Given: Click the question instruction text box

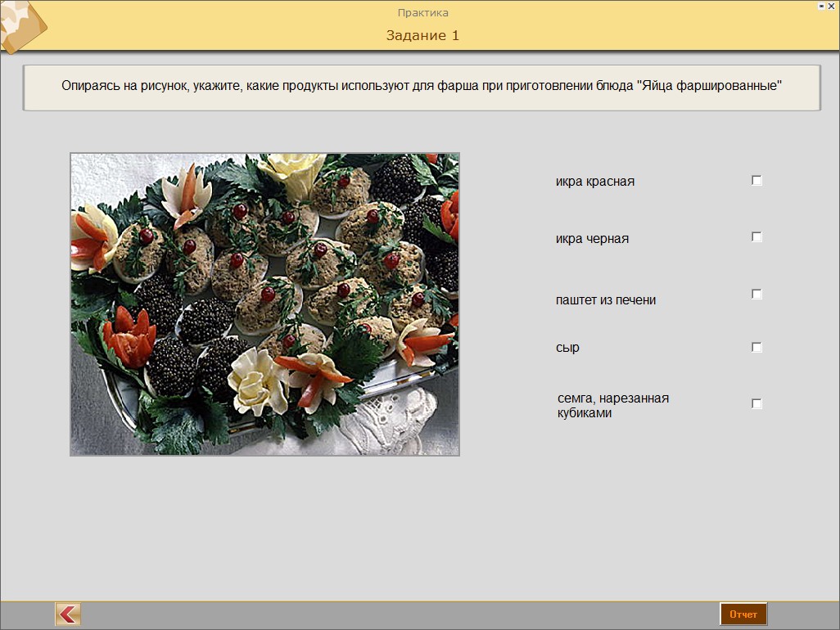Looking at the screenshot, I should pyautogui.click(x=422, y=87).
